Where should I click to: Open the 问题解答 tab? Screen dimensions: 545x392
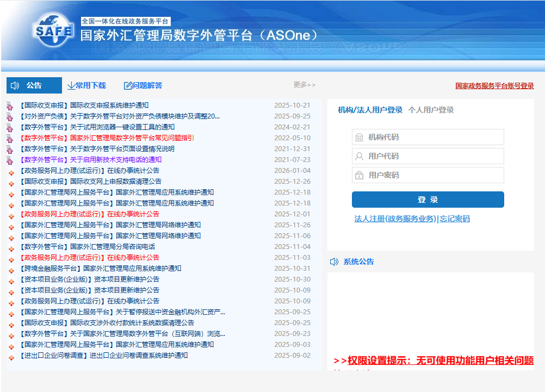click(143, 85)
